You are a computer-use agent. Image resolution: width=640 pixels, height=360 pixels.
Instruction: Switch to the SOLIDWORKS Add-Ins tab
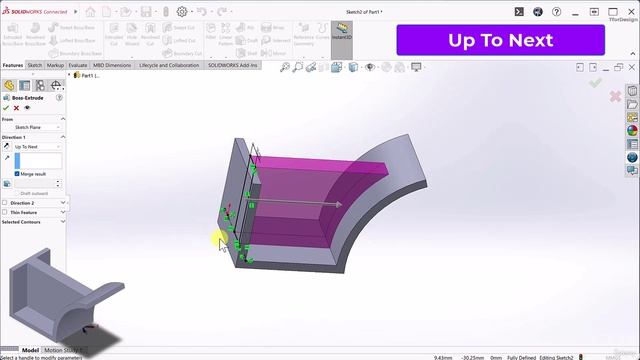point(233,65)
